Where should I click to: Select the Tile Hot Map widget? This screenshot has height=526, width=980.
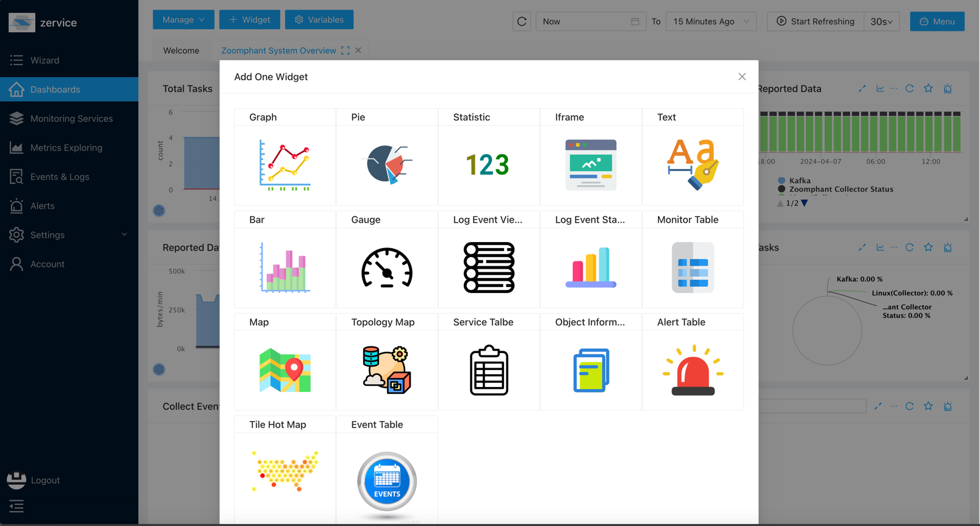284,472
